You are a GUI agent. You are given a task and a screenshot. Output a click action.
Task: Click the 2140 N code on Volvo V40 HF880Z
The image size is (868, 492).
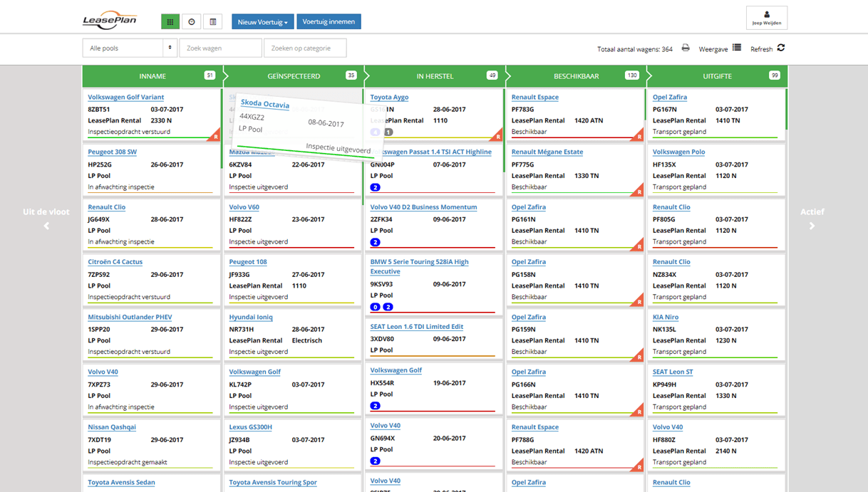click(x=727, y=451)
